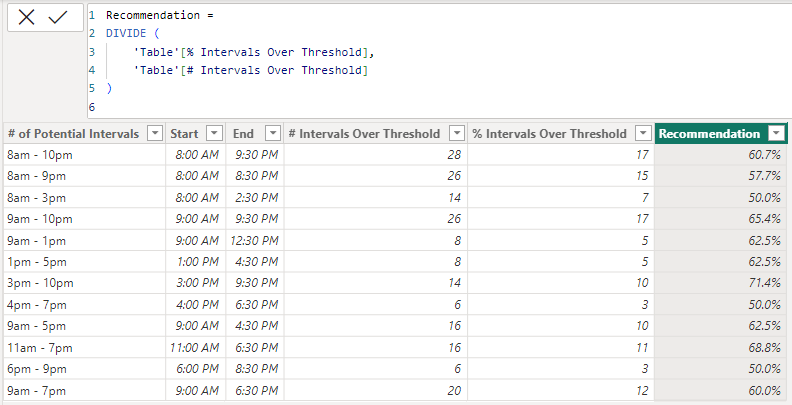Click the value 20 in intervals column

tap(454, 390)
